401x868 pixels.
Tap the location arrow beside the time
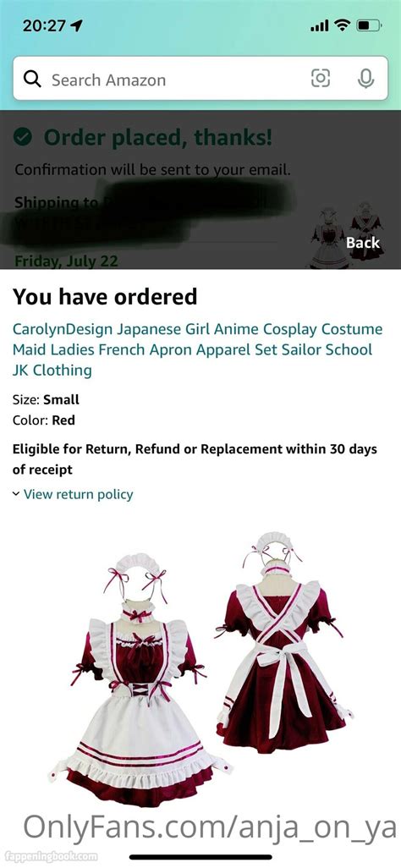tap(76, 25)
